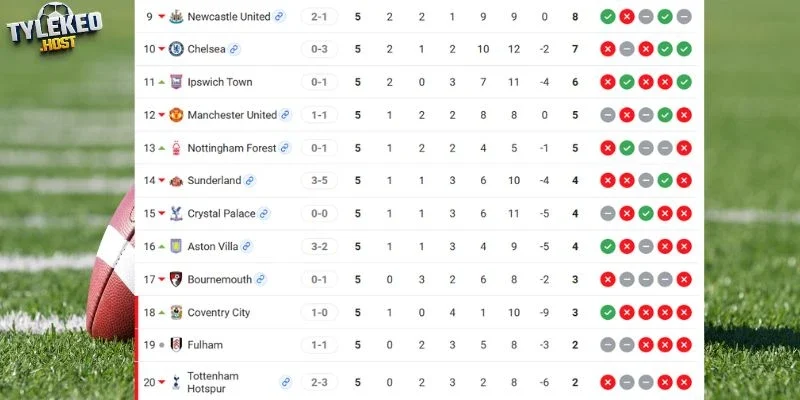The width and height of the screenshot is (800, 400).
Task: Open the link icon beside Newcastle United
Action: [279, 16]
